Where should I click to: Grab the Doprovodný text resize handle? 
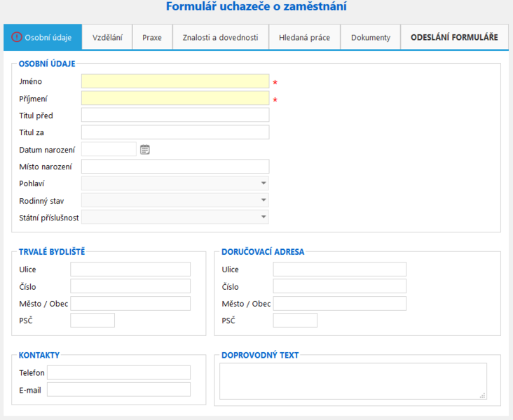pos(483,395)
